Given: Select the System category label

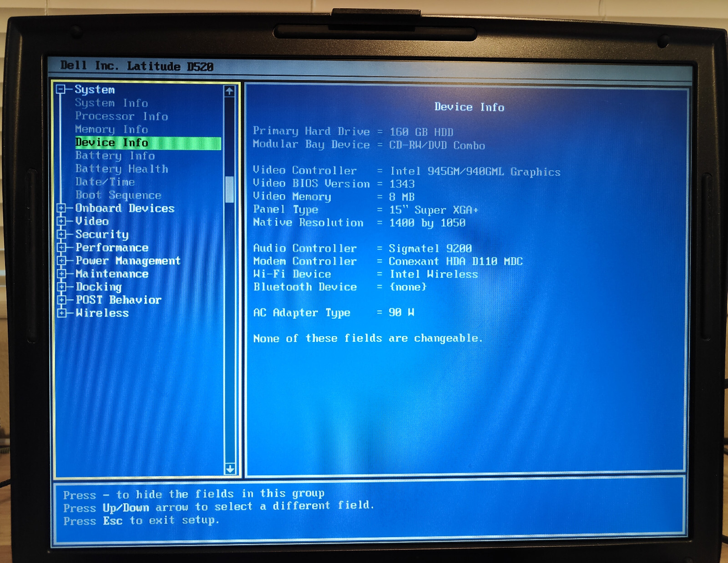Looking at the screenshot, I should 95,90.
